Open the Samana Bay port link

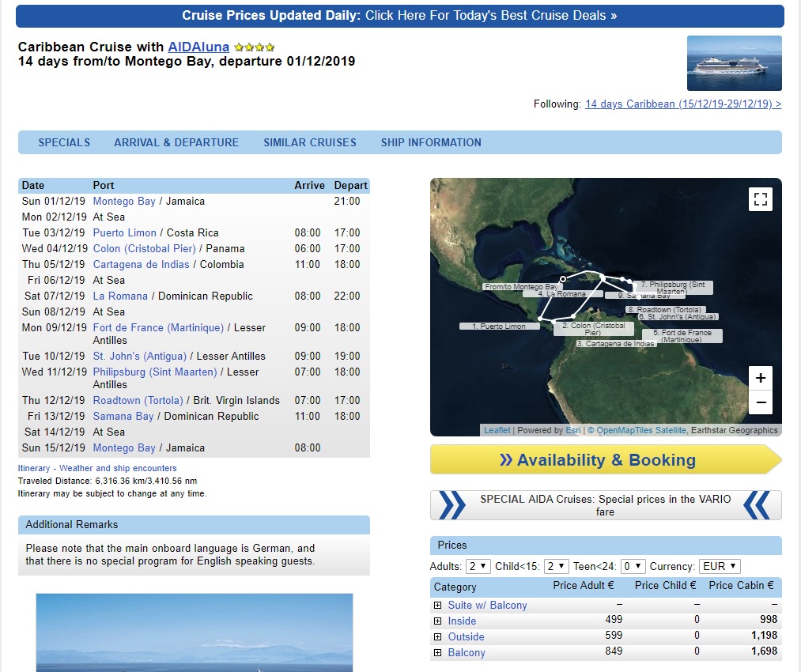click(x=123, y=416)
